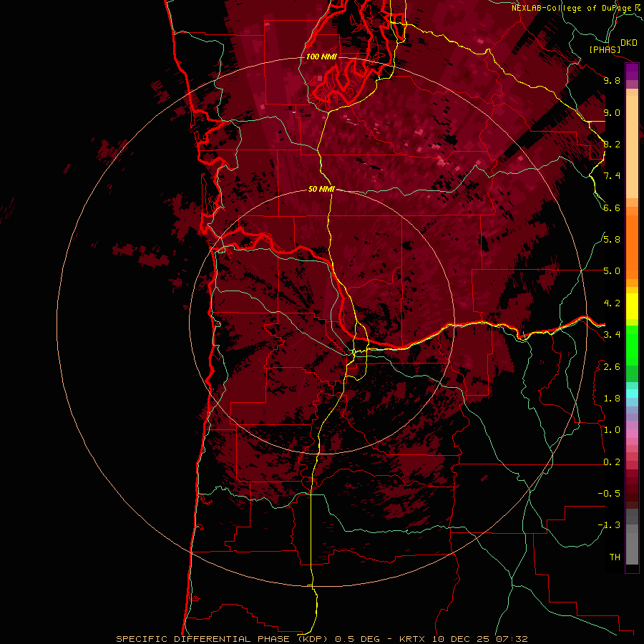The width and height of the screenshot is (644, 644).
Task: Click the 1.8 value on the color scale
Action: coord(612,399)
